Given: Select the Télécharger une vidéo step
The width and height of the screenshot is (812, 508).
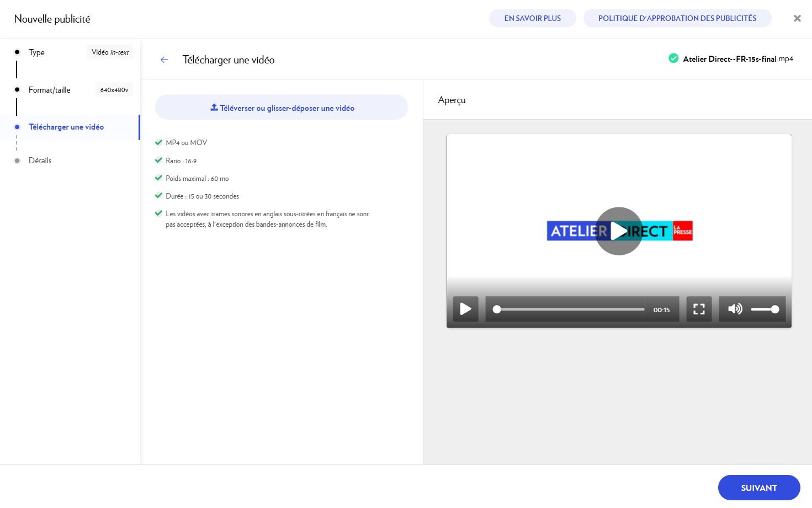Looking at the screenshot, I should point(66,127).
